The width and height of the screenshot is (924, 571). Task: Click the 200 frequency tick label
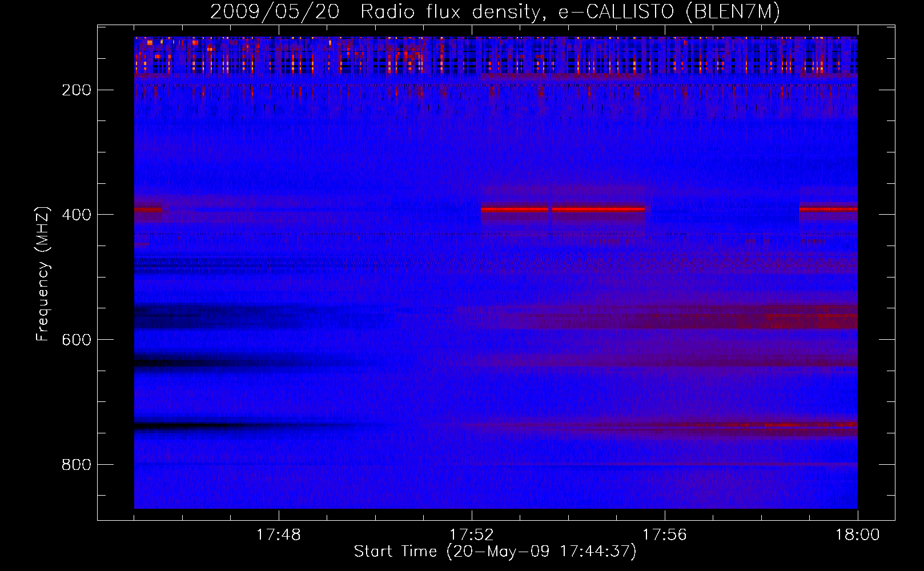(77, 90)
